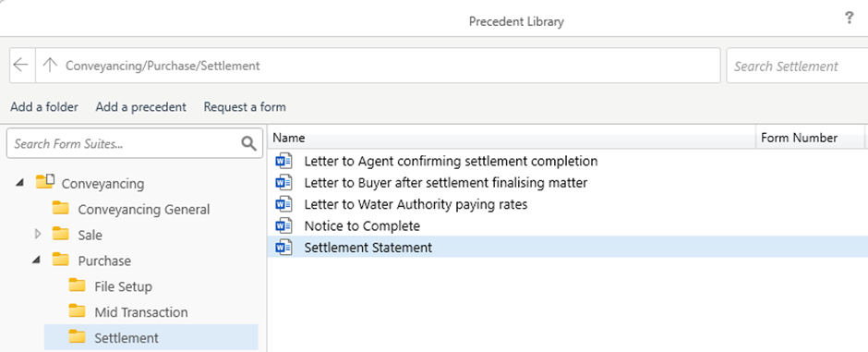Click Word icon beside Settlement Statement
This screenshot has width=868, height=352.
click(283, 248)
